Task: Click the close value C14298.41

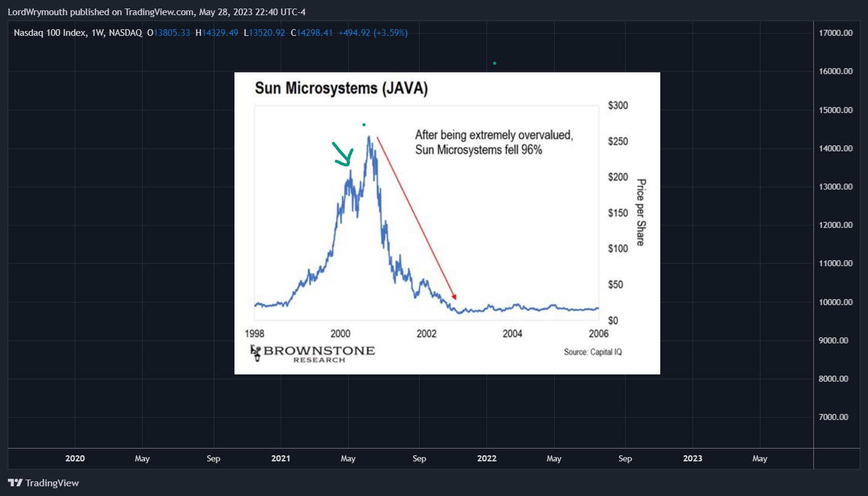Action: coord(312,32)
